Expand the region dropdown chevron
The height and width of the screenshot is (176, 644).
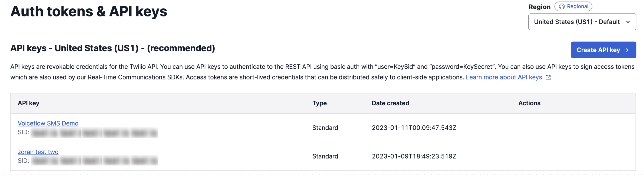[628, 22]
